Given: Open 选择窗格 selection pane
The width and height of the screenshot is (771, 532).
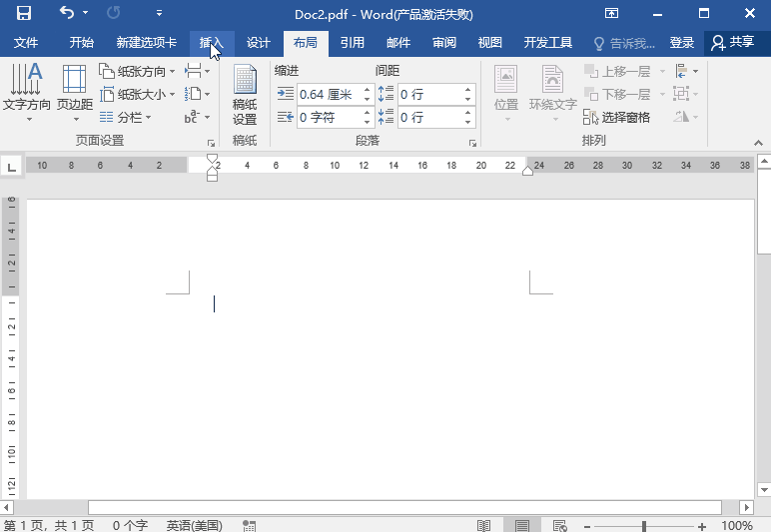Looking at the screenshot, I should click(616, 117).
